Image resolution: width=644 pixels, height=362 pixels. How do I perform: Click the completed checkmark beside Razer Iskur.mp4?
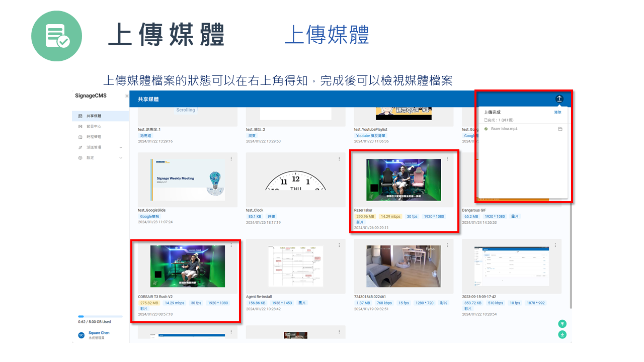[486, 129]
